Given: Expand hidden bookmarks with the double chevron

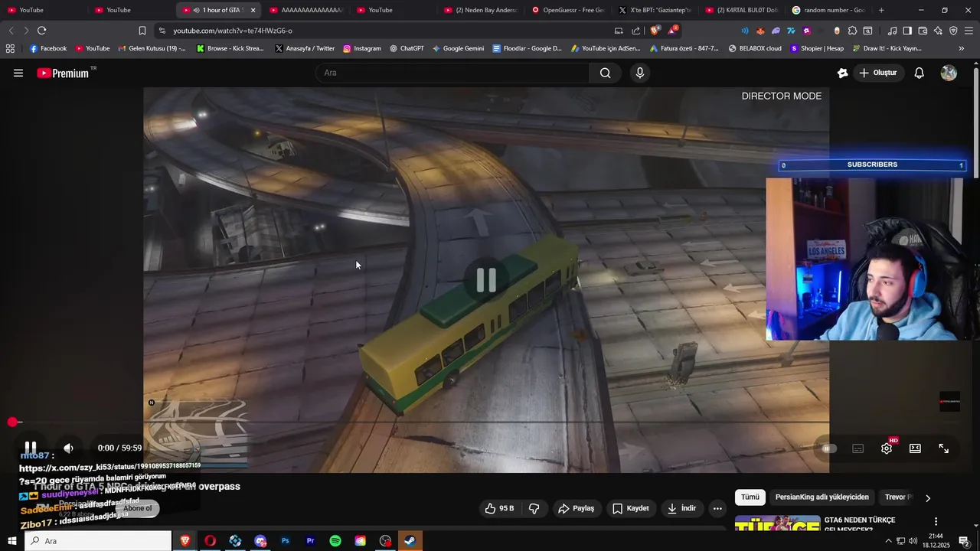Looking at the screenshot, I should click(x=962, y=48).
